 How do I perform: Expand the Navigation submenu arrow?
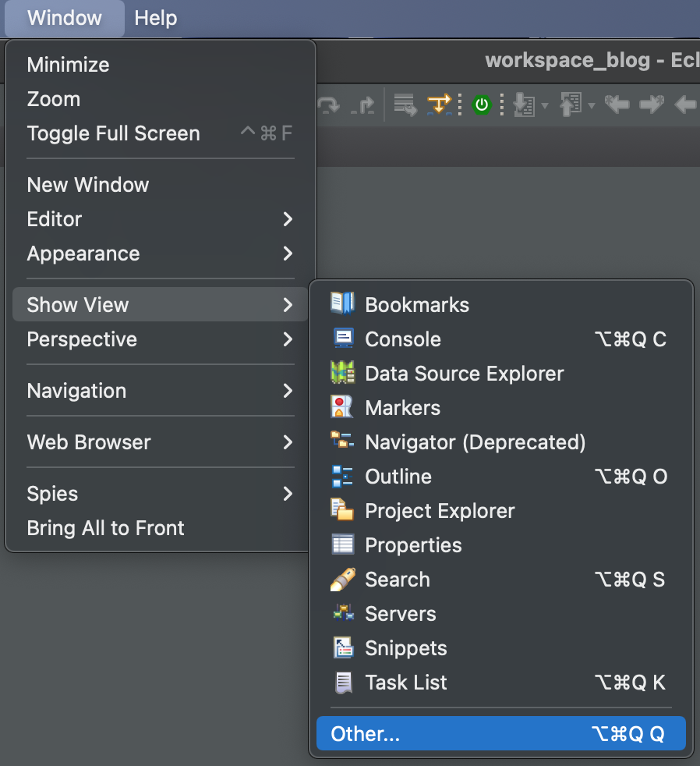(x=288, y=390)
